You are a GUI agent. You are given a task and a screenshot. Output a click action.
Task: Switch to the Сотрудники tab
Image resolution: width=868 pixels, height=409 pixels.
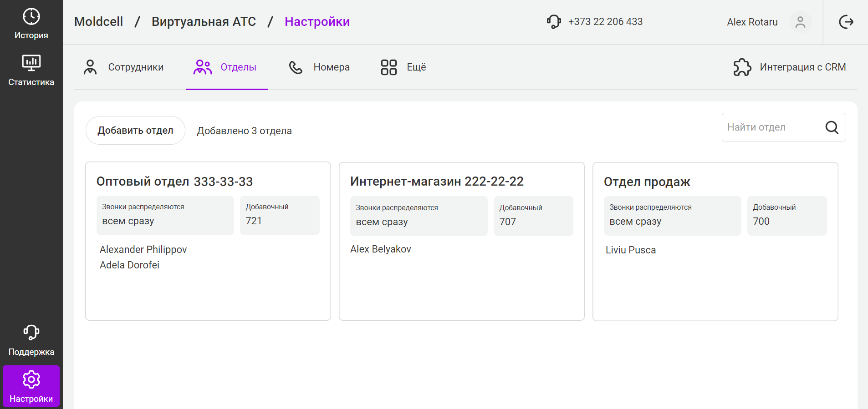[x=124, y=67]
